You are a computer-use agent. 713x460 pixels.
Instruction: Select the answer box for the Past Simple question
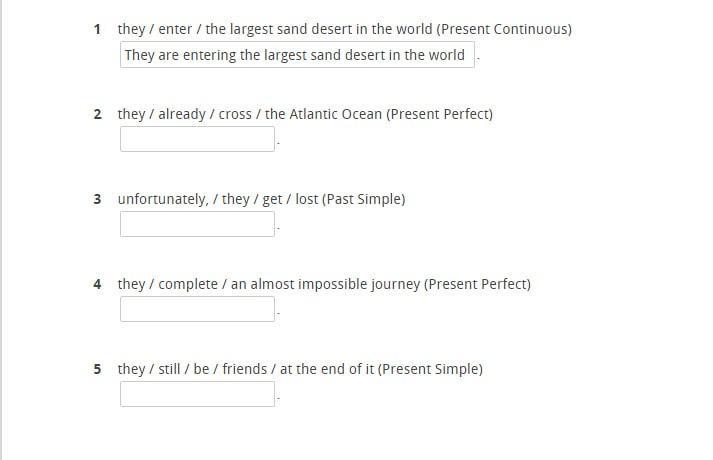197,224
